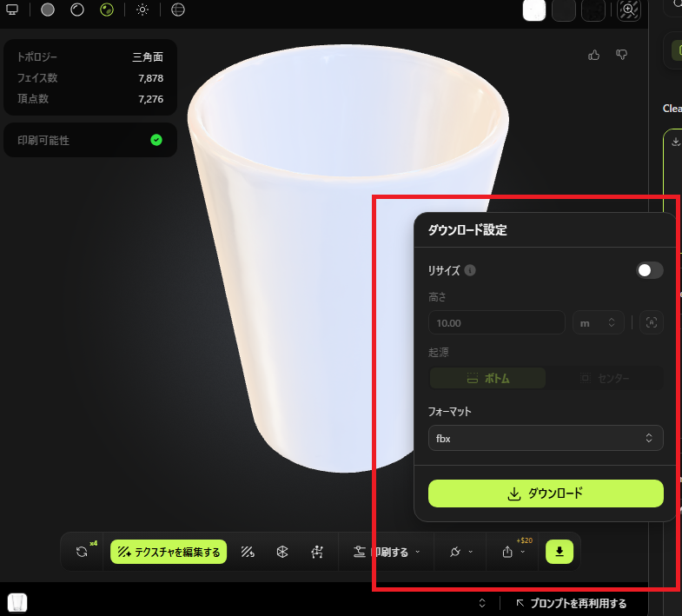Click the thumbs up rating icon
Screen dimensions: 682x616
click(x=594, y=55)
